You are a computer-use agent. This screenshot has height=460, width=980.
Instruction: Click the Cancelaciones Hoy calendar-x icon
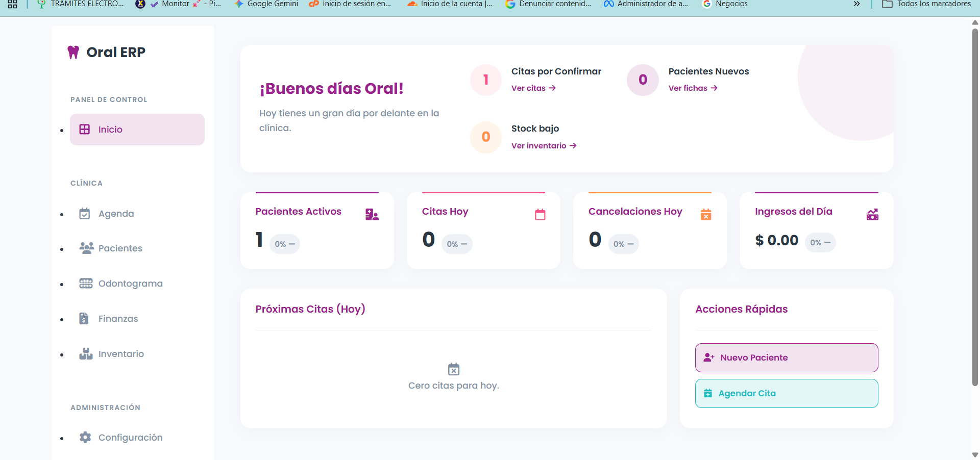coord(706,215)
